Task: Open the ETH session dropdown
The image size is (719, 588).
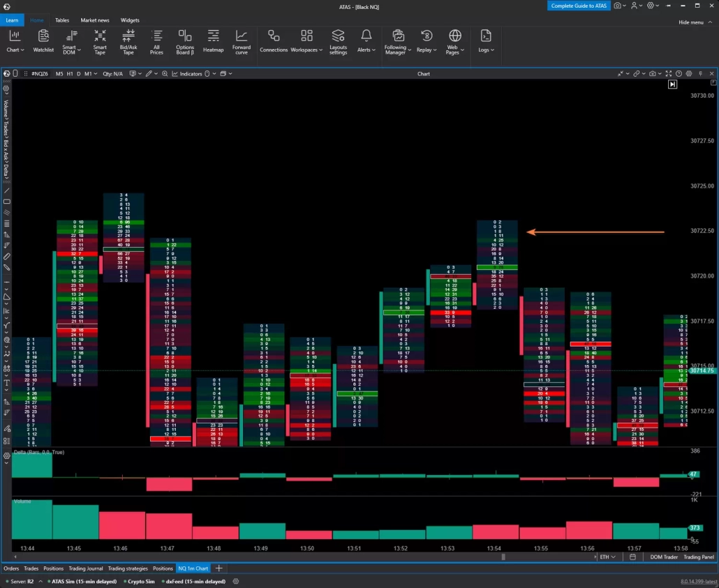Action: point(607,557)
